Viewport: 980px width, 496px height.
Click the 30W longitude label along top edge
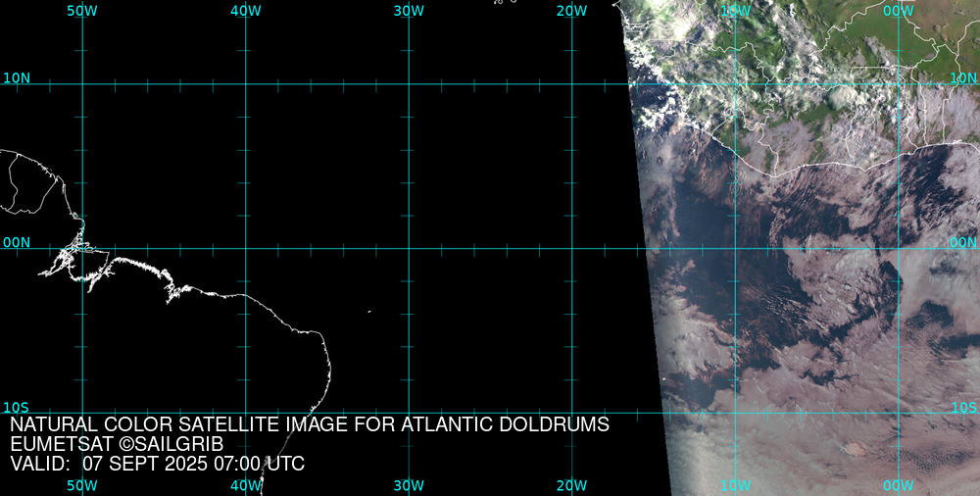tap(409, 11)
